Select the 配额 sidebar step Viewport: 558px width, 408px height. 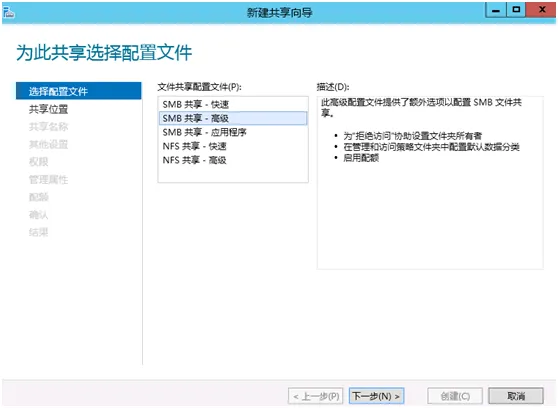(x=38, y=197)
